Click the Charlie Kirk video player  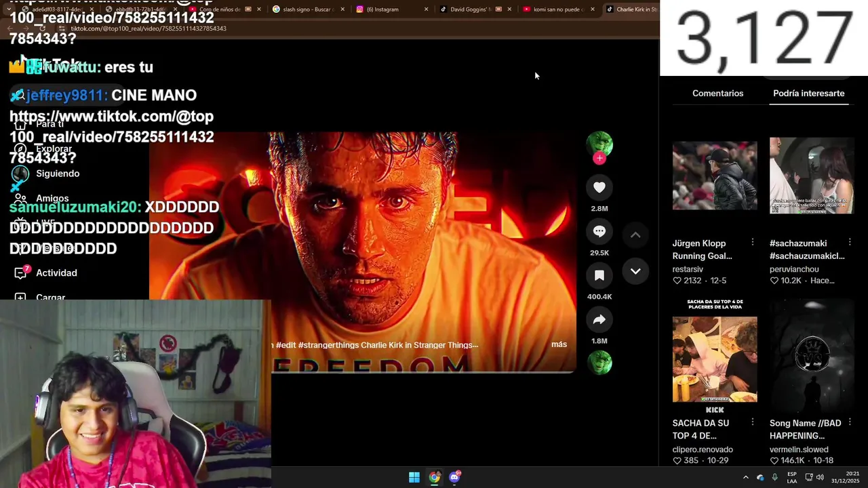(363, 252)
